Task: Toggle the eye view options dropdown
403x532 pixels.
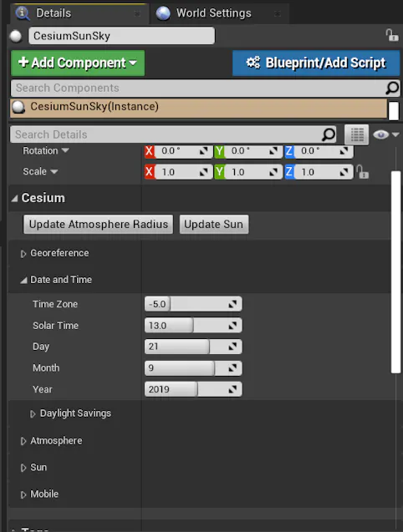Action: tap(385, 134)
